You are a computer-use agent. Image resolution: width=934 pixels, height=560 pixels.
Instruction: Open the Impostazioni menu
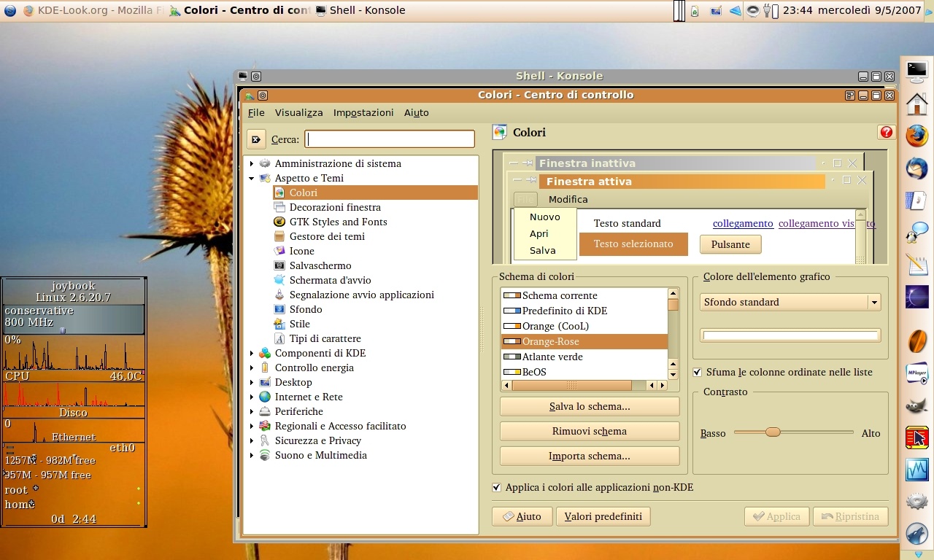click(x=363, y=112)
